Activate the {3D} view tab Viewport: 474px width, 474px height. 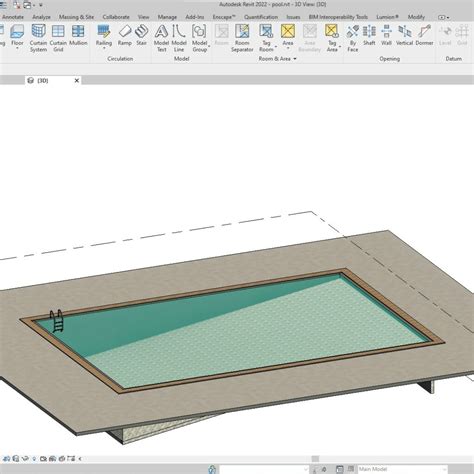pyautogui.click(x=53, y=80)
